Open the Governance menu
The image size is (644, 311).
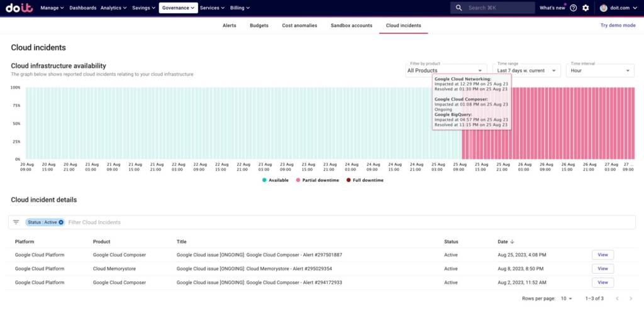pyautogui.click(x=178, y=8)
